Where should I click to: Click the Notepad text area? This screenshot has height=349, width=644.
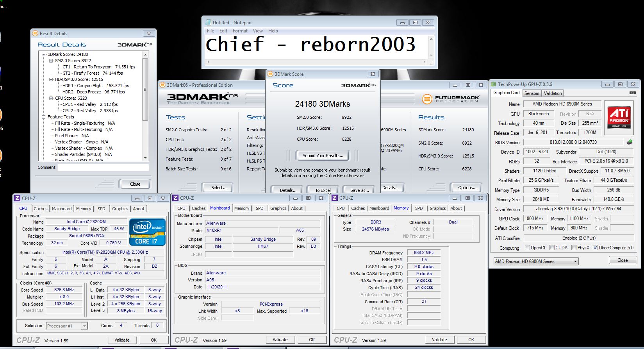click(316, 46)
